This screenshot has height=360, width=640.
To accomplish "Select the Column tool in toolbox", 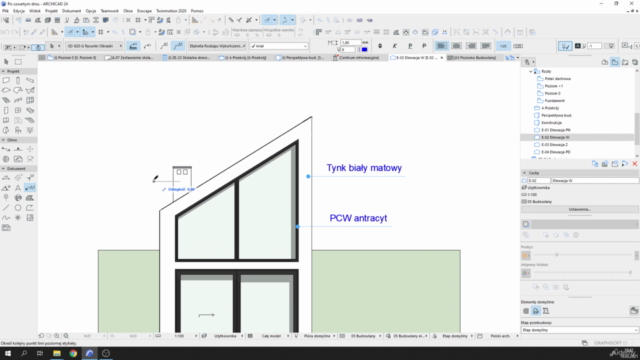I will point(18,80).
